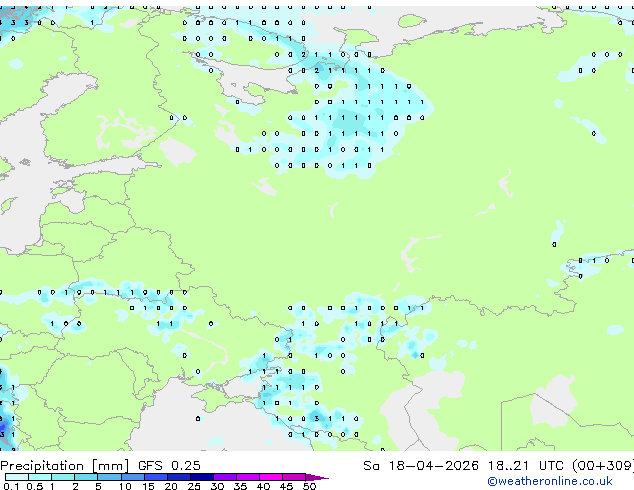This screenshot has height=490, width=634.
Task: Click the weatheronline.co.uk link
Action: click(x=550, y=481)
